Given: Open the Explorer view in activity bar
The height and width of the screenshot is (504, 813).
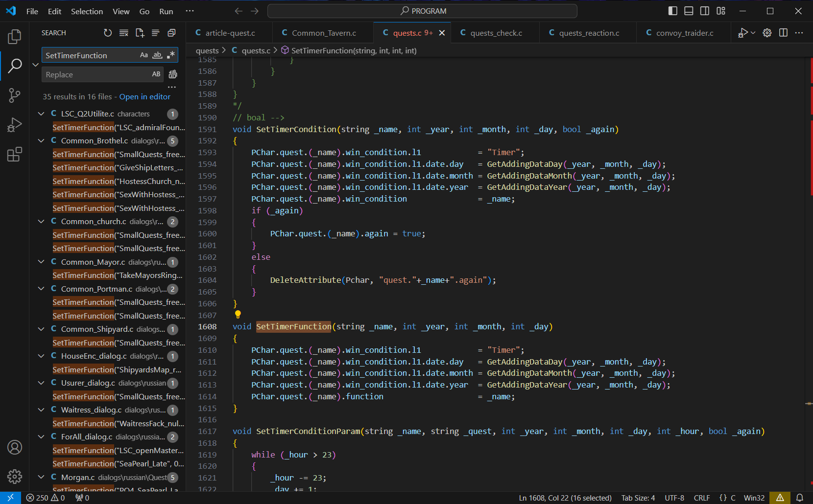Looking at the screenshot, I should 15,37.
